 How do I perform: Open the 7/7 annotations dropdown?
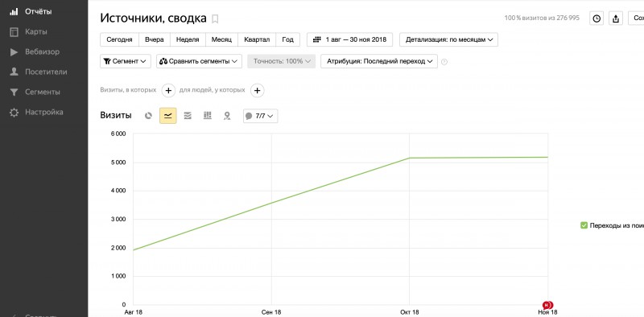pyautogui.click(x=260, y=116)
